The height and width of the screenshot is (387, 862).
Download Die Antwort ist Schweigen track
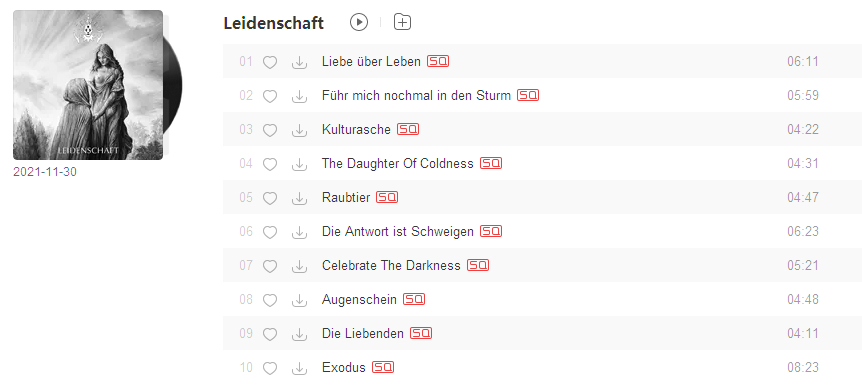(x=299, y=233)
